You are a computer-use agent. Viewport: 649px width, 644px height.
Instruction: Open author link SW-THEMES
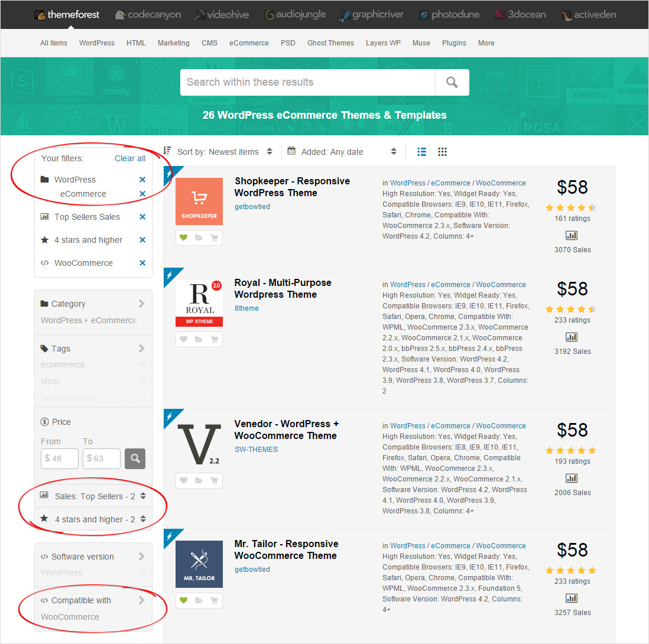(256, 449)
